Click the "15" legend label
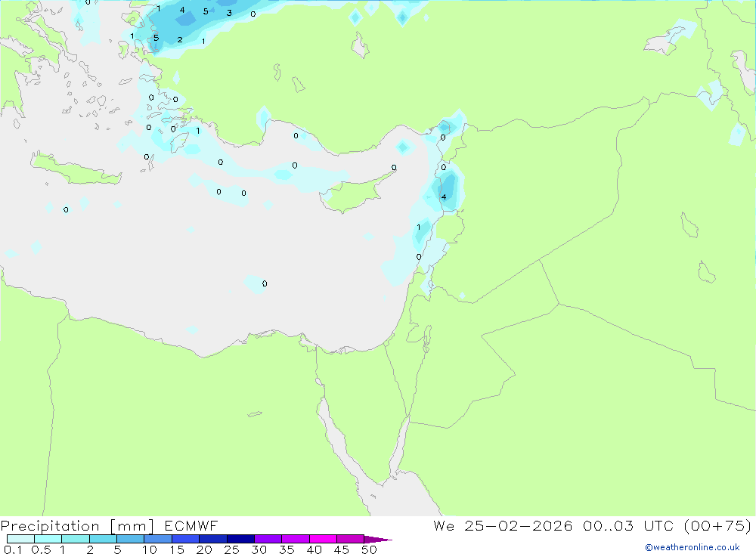The image size is (756, 554). [177, 549]
